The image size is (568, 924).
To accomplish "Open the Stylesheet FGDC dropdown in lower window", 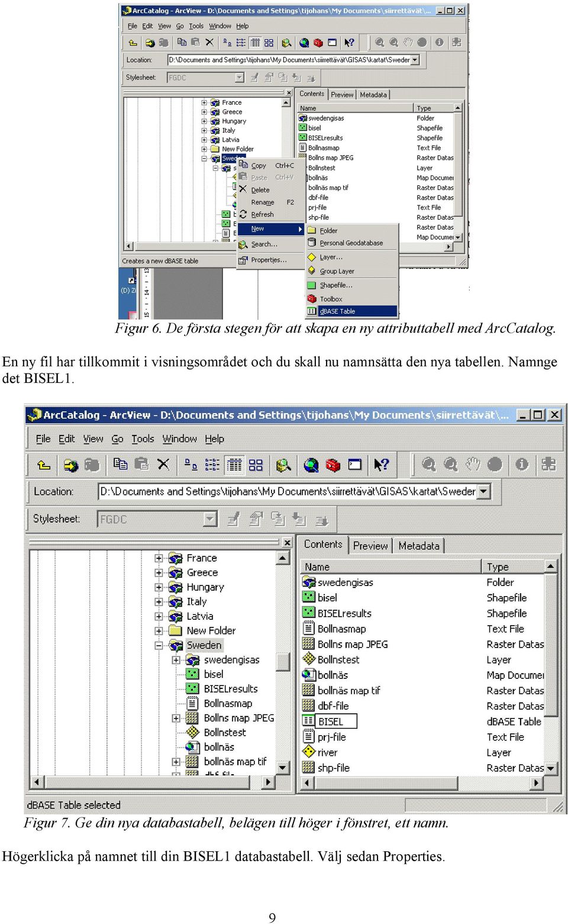I will (x=210, y=519).
